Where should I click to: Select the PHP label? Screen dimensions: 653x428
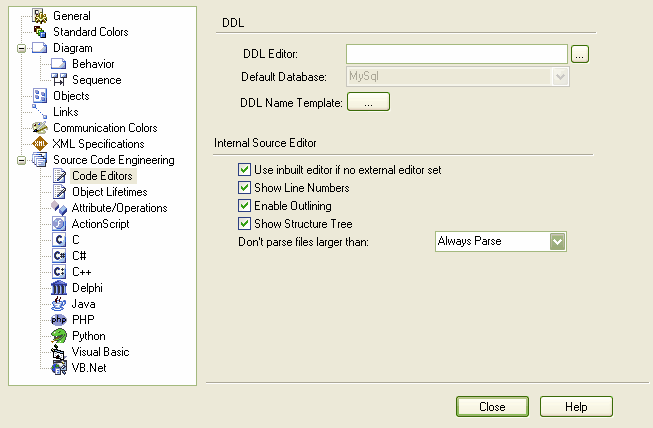pyautogui.click(x=83, y=320)
